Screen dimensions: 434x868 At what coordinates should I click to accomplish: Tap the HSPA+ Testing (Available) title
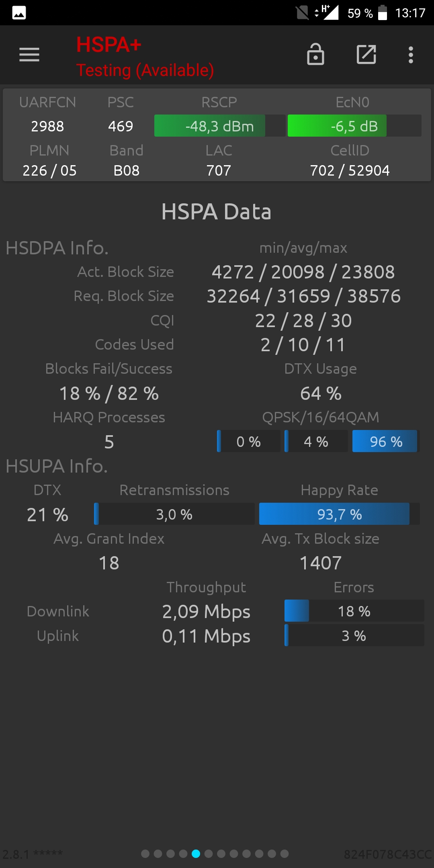[x=145, y=57]
